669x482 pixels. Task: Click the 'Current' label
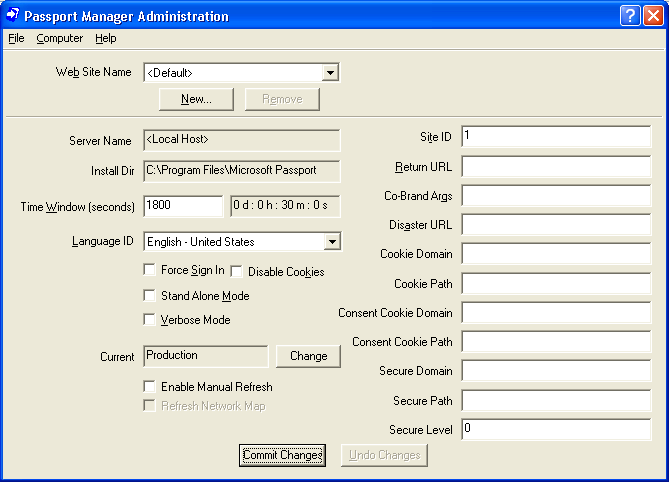pos(117,357)
